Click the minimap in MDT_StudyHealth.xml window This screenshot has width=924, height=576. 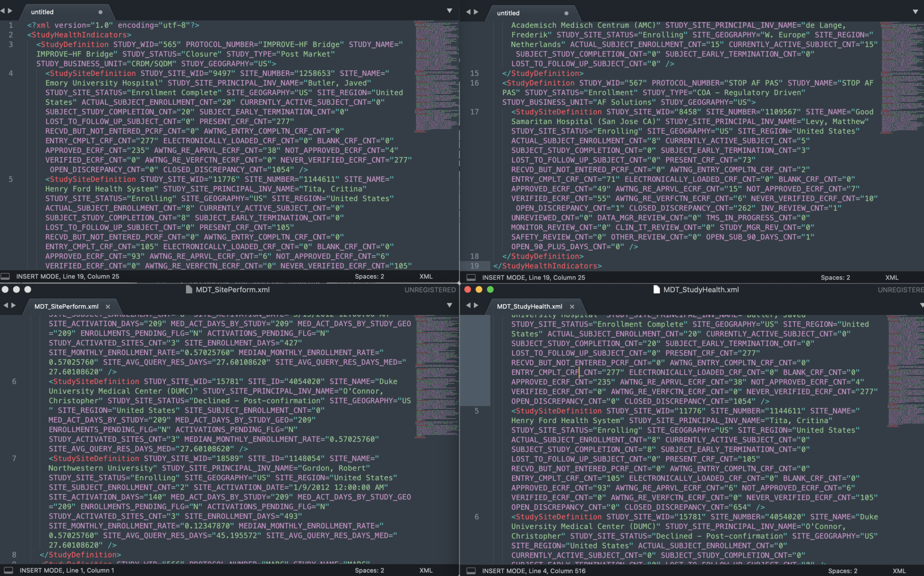(906, 372)
